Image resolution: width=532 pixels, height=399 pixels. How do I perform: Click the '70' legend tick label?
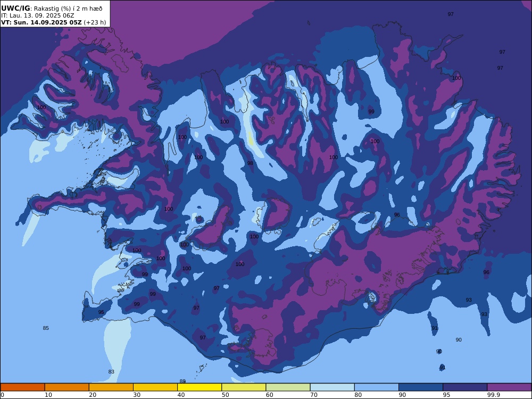point(314,395)
